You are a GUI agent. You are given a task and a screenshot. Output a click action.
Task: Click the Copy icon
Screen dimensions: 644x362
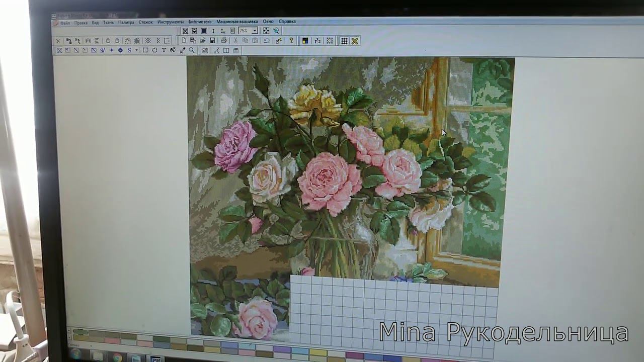coord(245,40)
